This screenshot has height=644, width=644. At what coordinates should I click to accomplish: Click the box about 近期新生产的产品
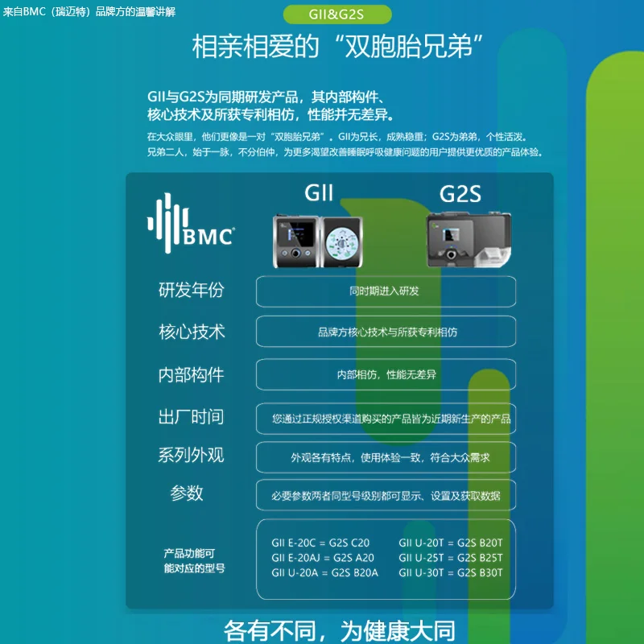click(x=386, y=419)
